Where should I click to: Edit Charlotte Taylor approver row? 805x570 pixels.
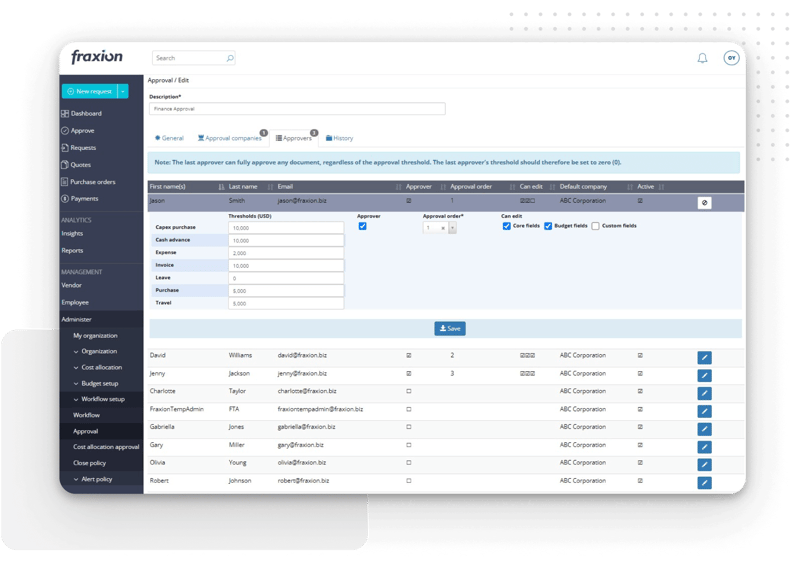click(704, 393)
